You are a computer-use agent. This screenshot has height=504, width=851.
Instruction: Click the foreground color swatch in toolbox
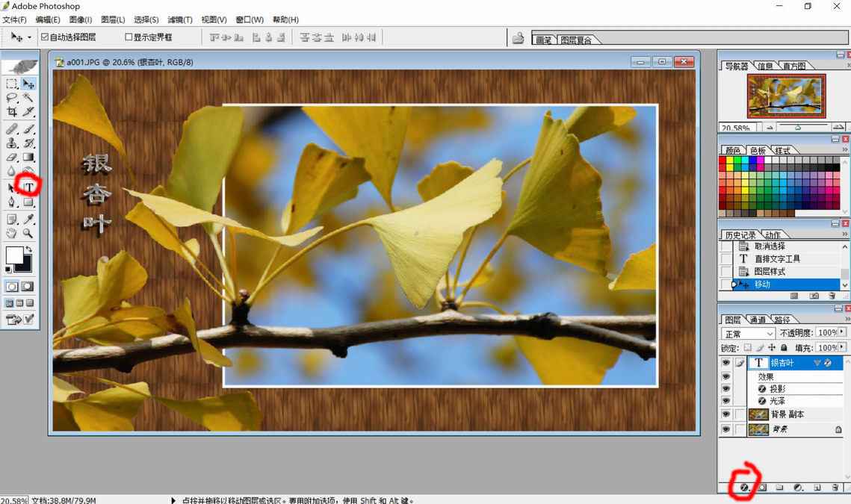tap(13, 256)
